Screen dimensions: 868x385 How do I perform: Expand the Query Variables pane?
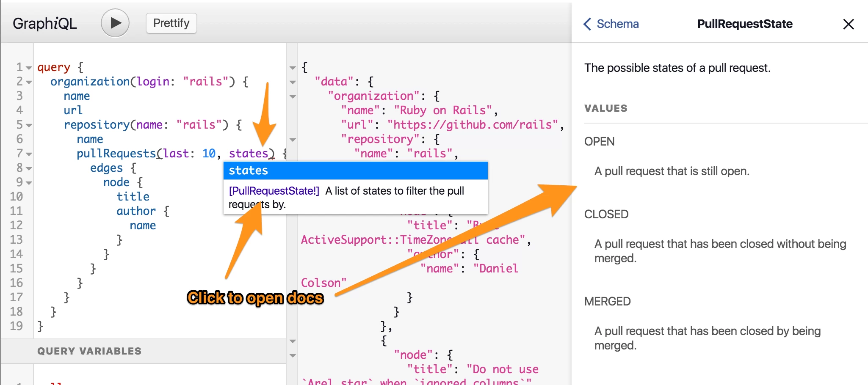pyautogui.click(x=89, y=351)
